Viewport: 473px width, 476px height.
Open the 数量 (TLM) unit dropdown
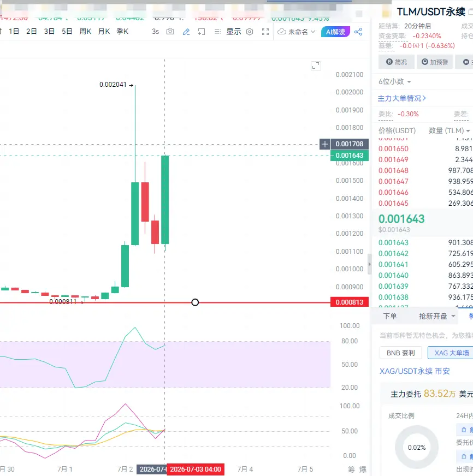[450, 130]
